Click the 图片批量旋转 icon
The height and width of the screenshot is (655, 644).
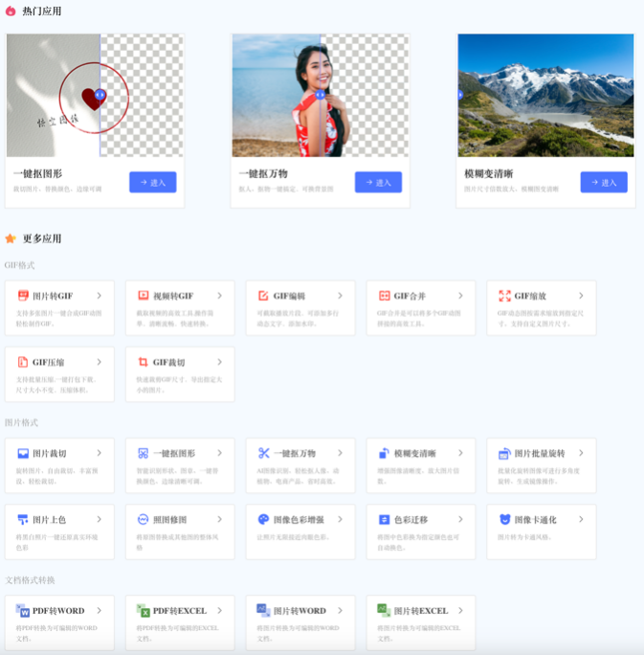[x=504, y=453]
